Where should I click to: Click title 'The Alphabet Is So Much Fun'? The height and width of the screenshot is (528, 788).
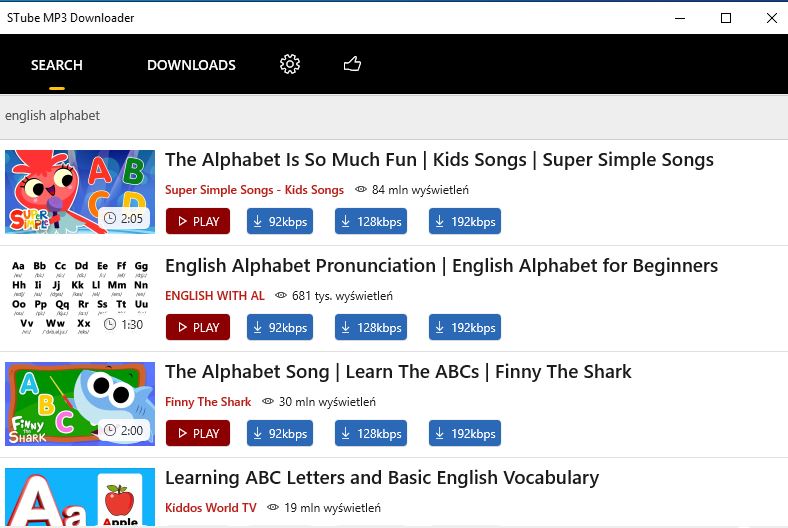(x=439, y=160)
